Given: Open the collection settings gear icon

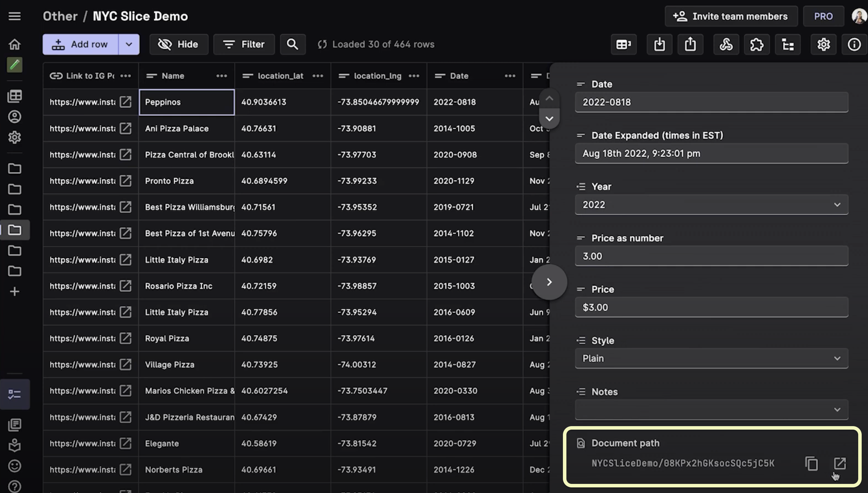Looking at the screenshot, I should (x=823, y=44).
